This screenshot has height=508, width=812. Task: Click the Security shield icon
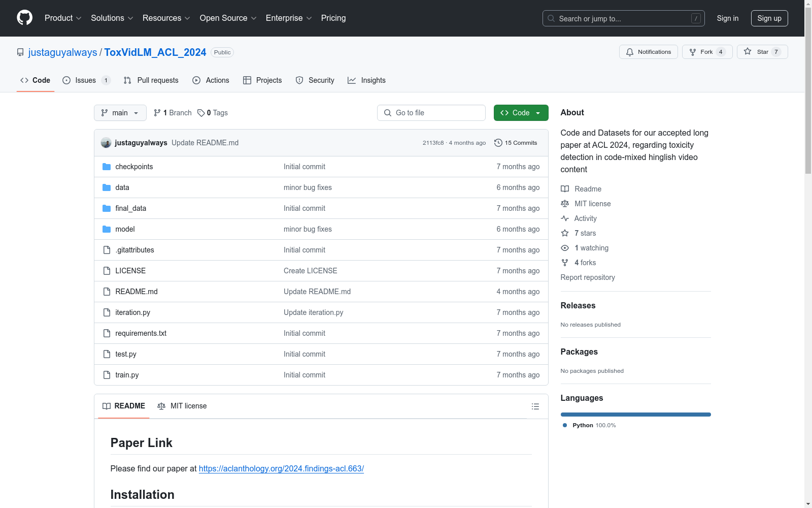(299, 80)
